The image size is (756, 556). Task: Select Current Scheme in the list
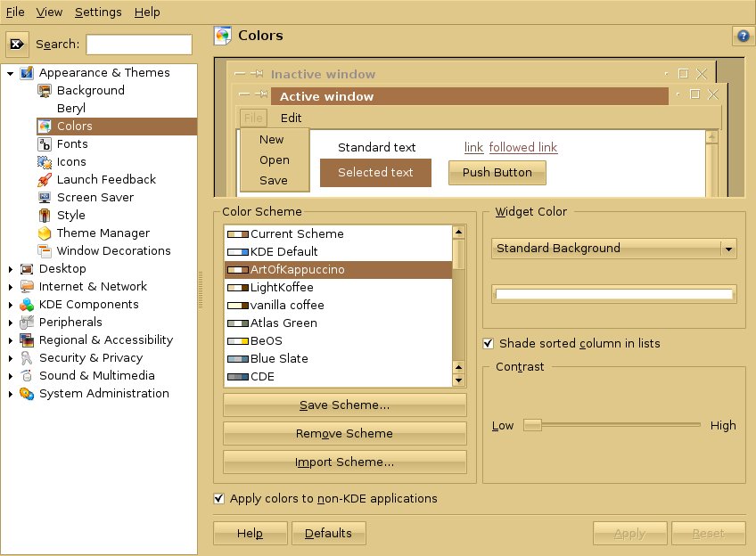pos(339,234)
